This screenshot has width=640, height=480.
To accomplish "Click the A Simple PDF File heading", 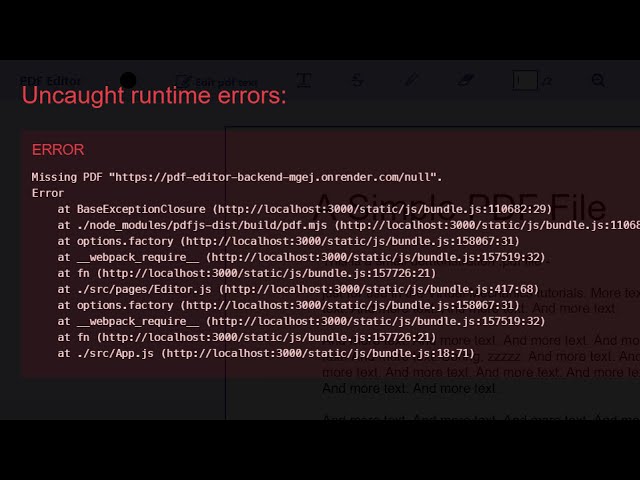I will [x=460, y=208].
